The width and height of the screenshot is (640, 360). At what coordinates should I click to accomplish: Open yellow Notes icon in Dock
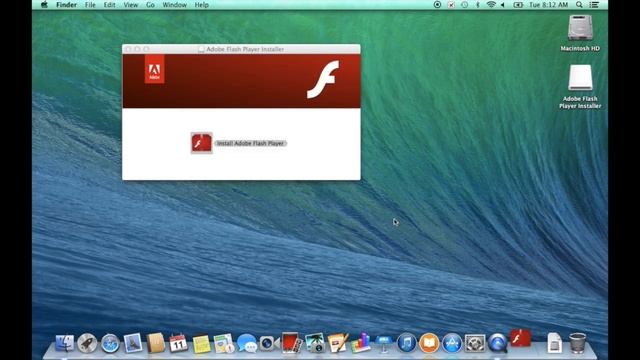[x=201, y=344]
